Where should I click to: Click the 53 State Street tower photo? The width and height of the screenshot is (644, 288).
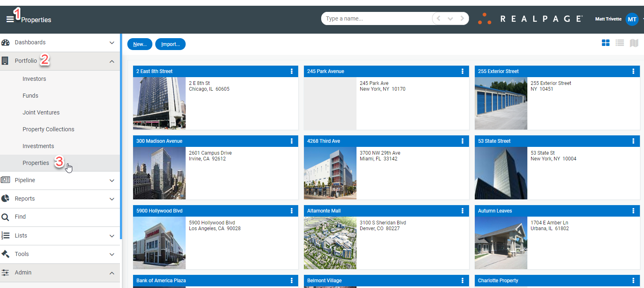501,173
